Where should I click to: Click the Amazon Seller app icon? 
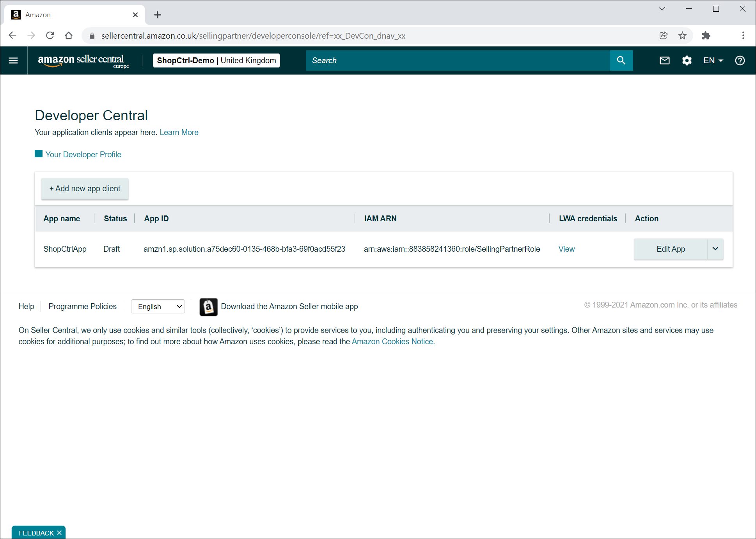[208, 307]
